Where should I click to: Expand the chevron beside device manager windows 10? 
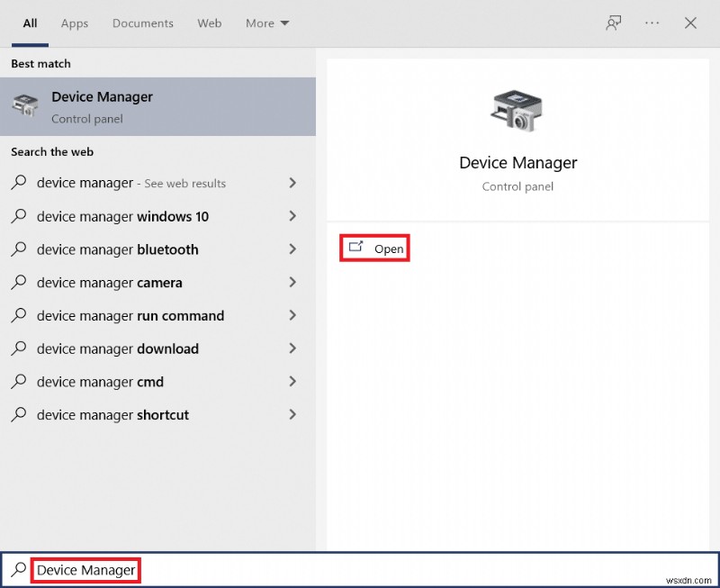click(x=292, y=216)
